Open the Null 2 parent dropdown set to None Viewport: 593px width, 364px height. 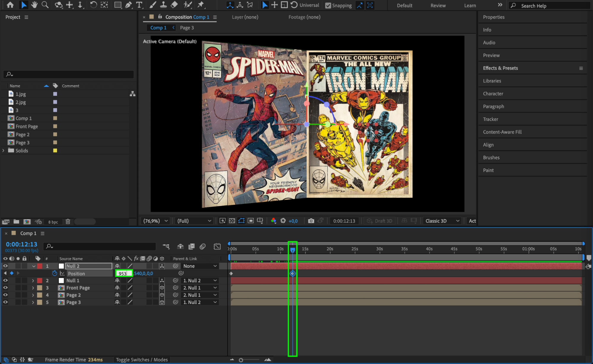coord(200,266)
